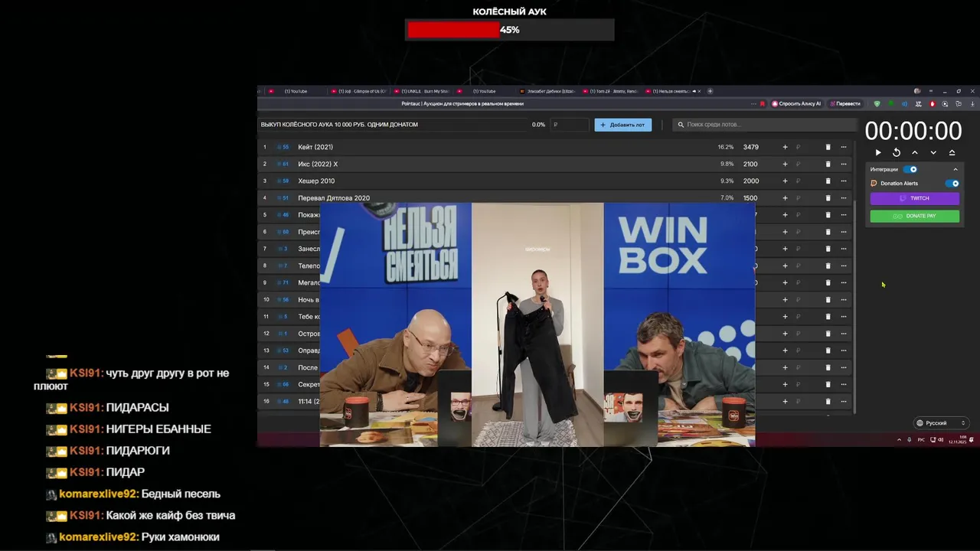Collapse the Интеграции panel
Image resolution: width=980 pixels, height=551 pixels.
click(x=955, y=169)
